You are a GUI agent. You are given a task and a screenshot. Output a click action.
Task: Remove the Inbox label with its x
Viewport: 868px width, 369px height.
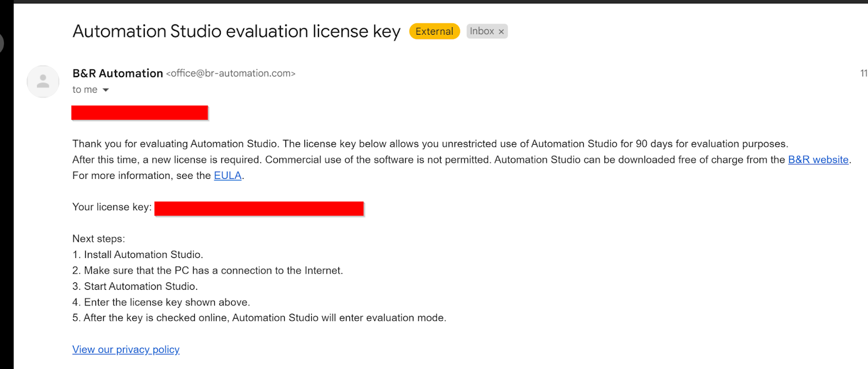[x=501, y=32]
